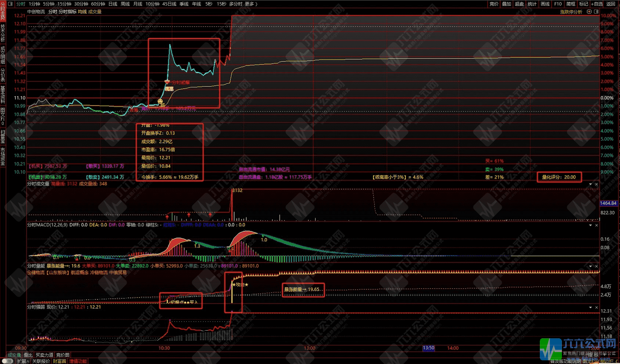Add stock via the +自选 button

pos(597,4)
